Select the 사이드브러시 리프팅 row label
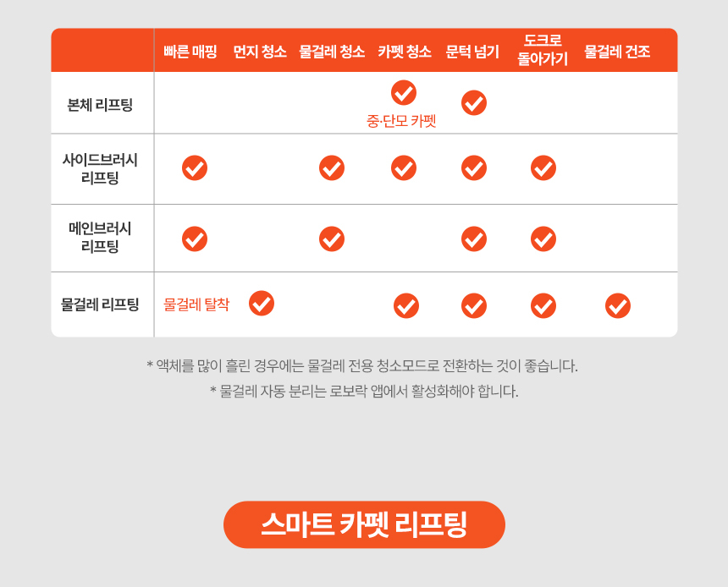This screenshot has height=587, width=728. pos(100,168)
